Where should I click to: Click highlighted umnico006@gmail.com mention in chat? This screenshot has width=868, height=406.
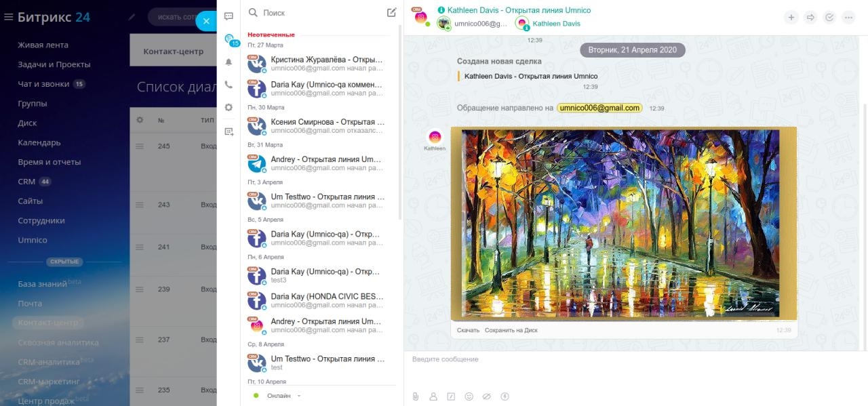[599, 108]
